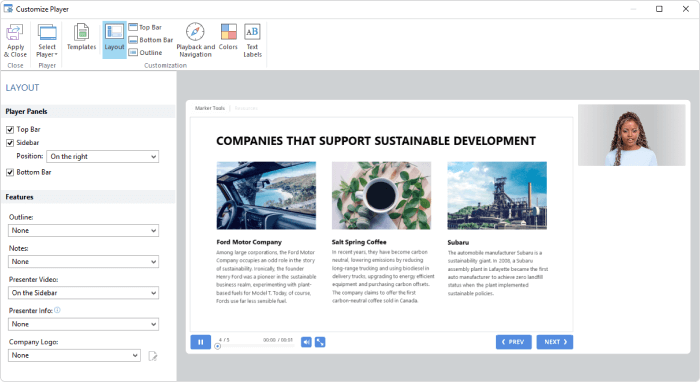The width and height of the screenshot is (700, 382).
Task: Click the Salt Spring Coffee heading
Action: point(359,242)
